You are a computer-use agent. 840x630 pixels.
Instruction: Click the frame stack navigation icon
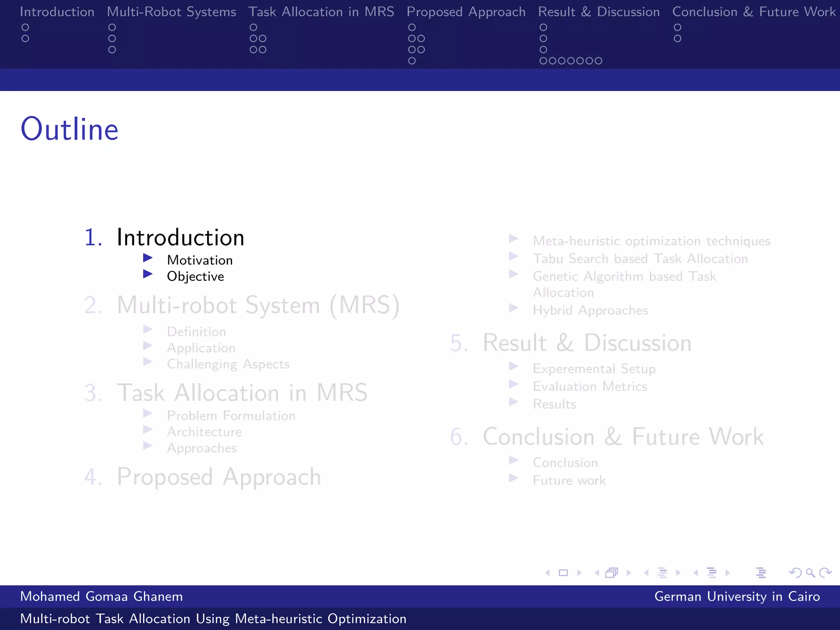[612, 573]
